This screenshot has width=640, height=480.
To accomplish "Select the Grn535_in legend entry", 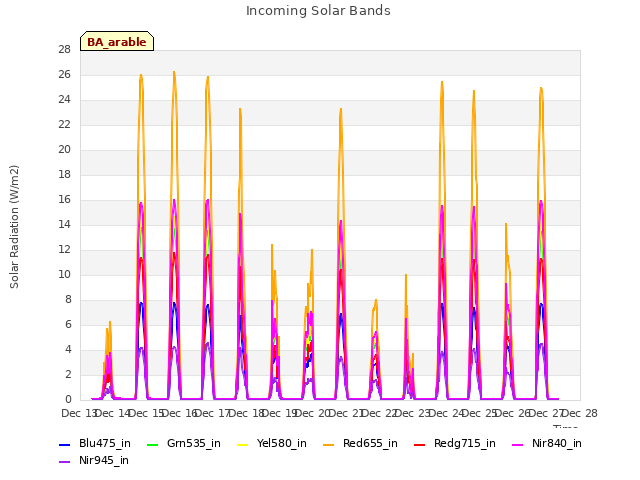I will point(184,443).
